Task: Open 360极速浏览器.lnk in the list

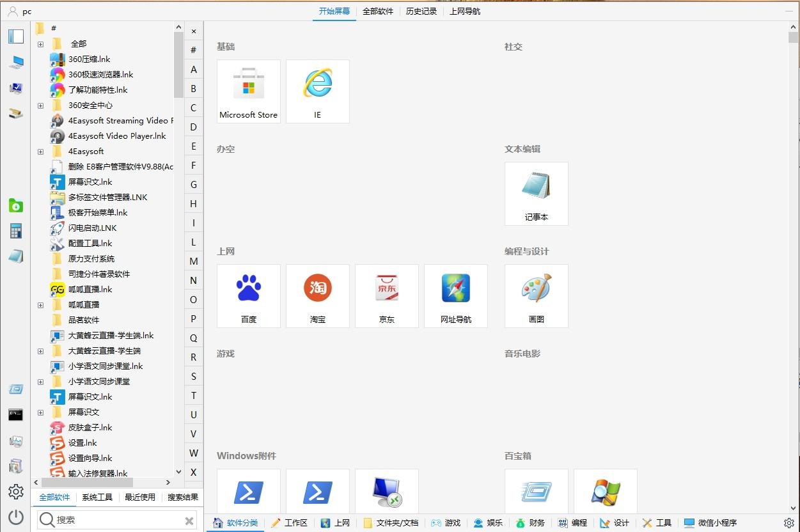Action: click(x=100, y=74)
